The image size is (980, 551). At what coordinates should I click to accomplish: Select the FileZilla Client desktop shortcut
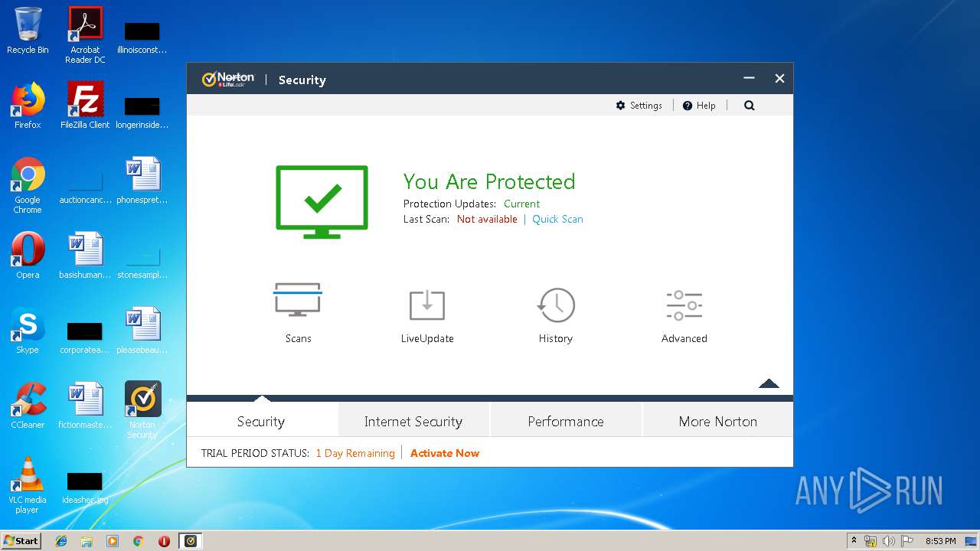(x=85, y=106)
